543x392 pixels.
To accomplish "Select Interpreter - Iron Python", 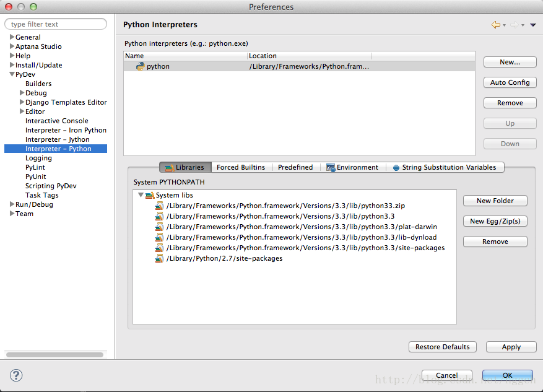I will tap(66, 130).
